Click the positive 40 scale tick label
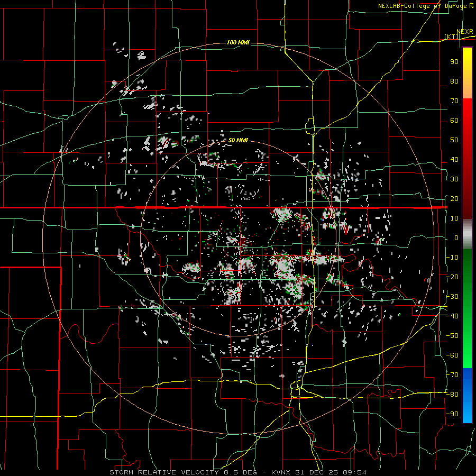Image resolution: width=476 pixels, height=476 pixels. click(454, 160)
